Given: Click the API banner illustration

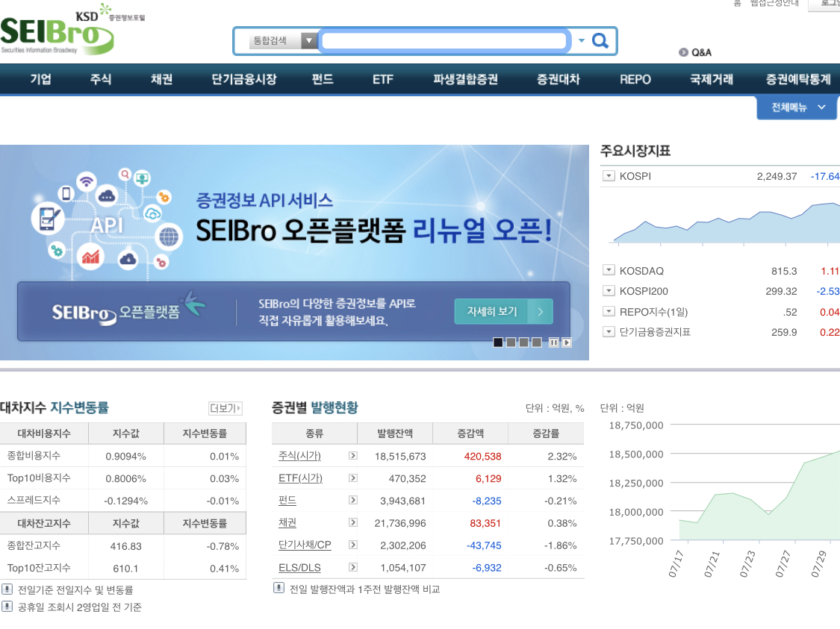Looking at the screenshot, I should click(x=107, y=222).
